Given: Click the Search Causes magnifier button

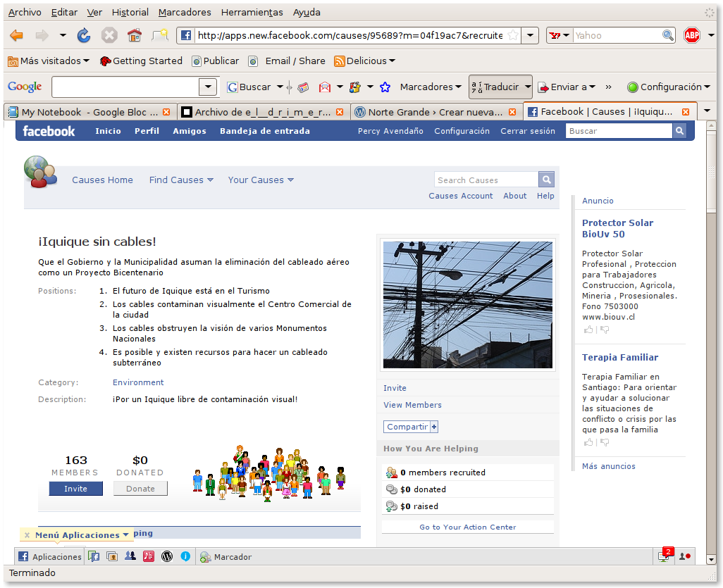Looking at the screenshot, I should pos(546,180).
